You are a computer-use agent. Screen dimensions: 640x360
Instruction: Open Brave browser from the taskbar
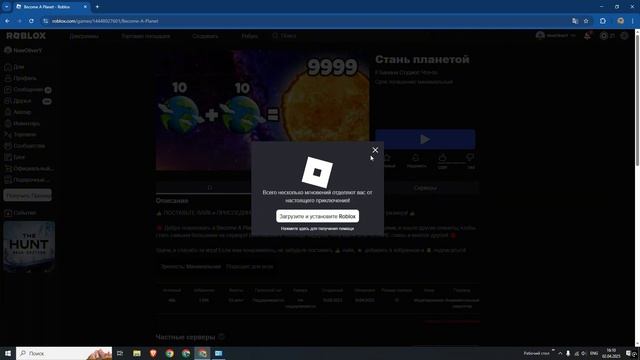tap(153, 353)
